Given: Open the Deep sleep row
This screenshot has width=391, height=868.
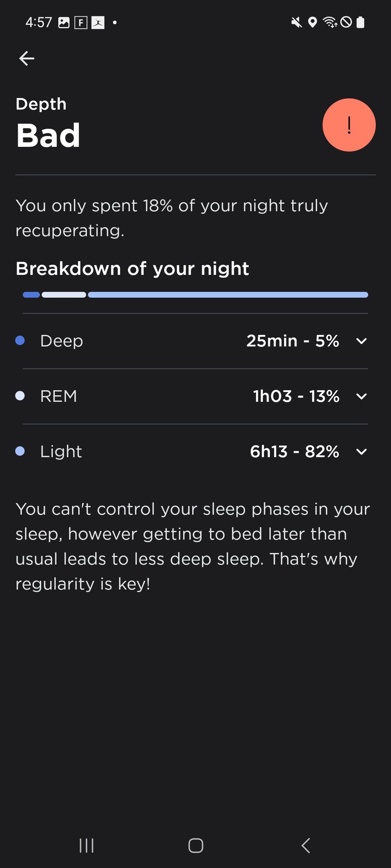Looking at the screenshot, I should click(x=181, y=341).
